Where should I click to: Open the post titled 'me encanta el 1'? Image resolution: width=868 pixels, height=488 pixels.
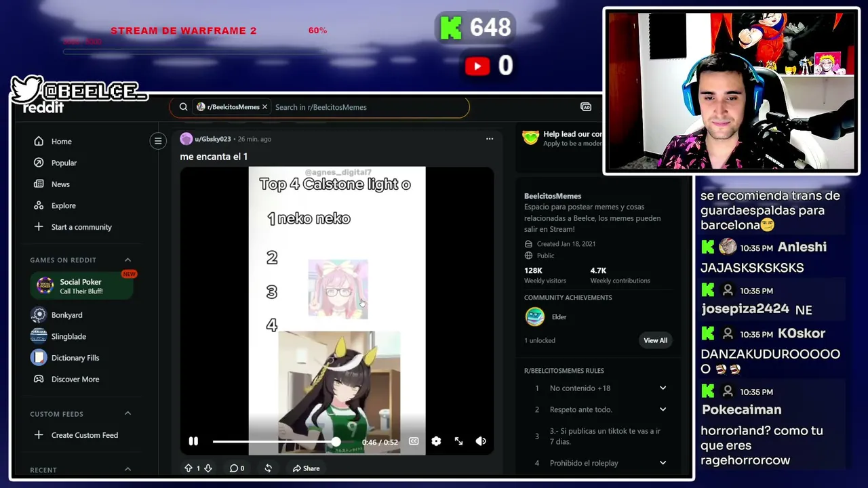[214, 157]
